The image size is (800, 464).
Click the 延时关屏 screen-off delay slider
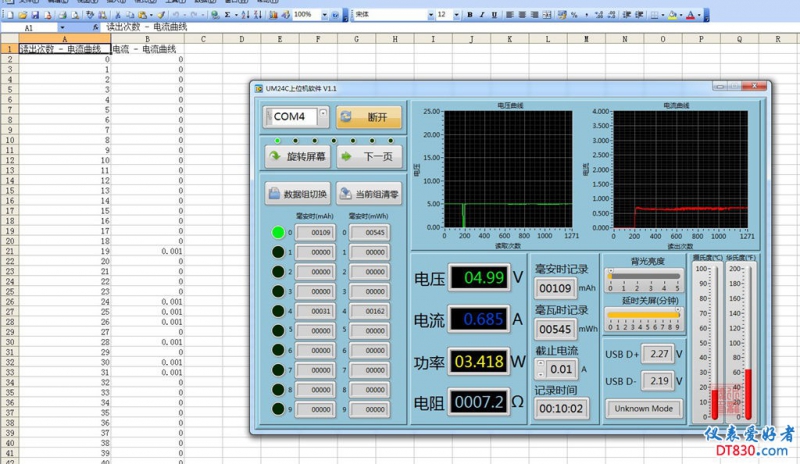pyautogui.click(x=642, y=314)
